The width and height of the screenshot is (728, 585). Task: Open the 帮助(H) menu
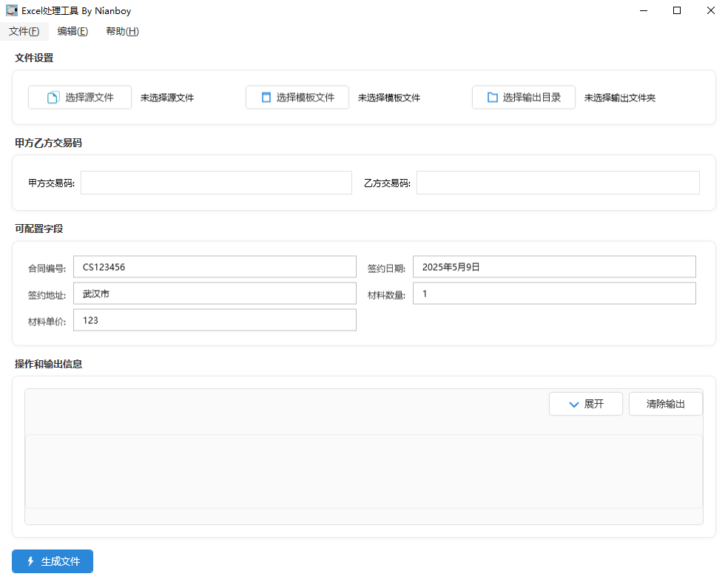(x=122, y=31)
